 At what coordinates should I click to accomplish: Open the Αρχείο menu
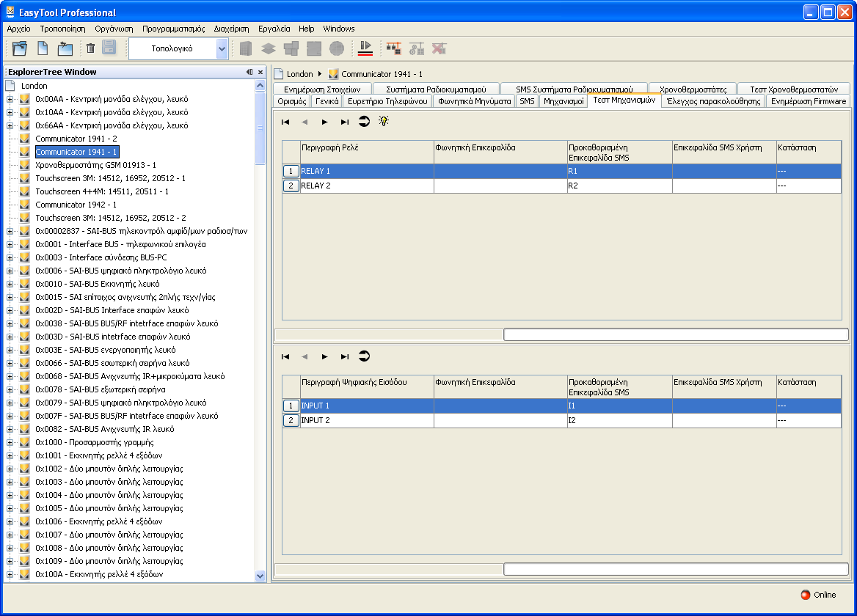pos(18,29)
